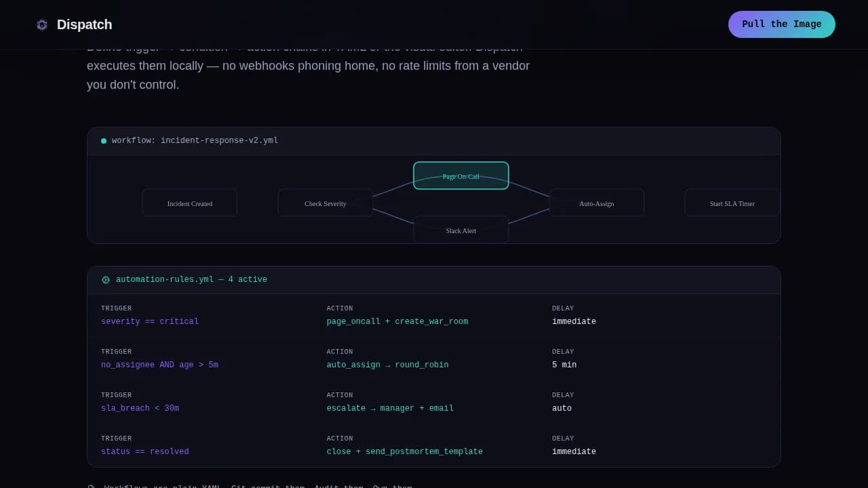Click the close + send_postmortem_template action link

(405, 451)
